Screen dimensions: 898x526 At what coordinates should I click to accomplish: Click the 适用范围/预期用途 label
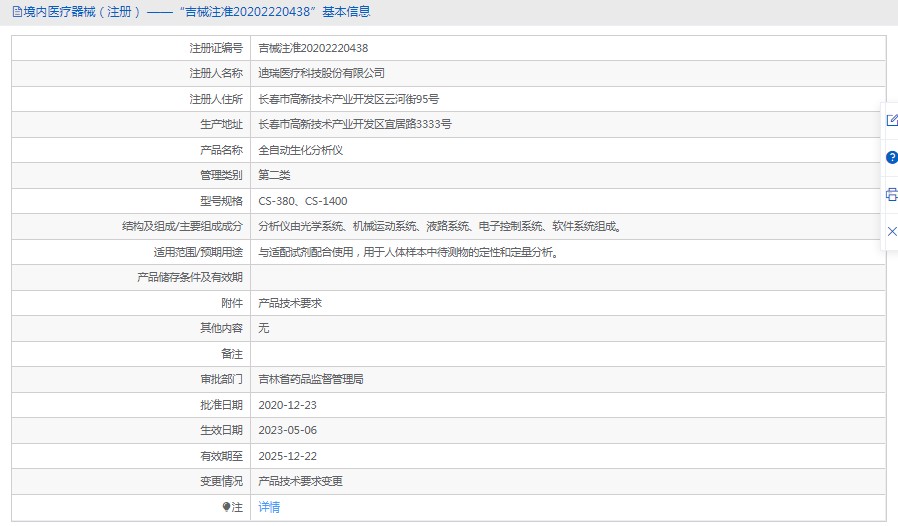point(198,252)
